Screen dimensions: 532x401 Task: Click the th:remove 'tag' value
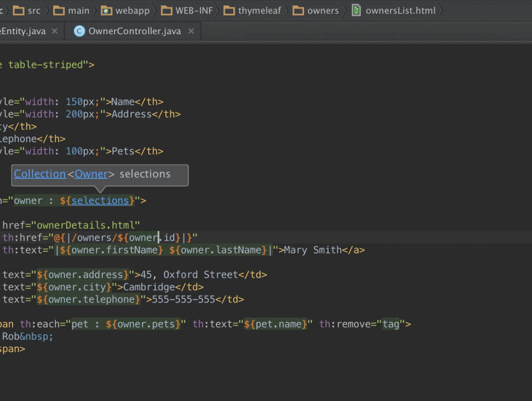coord(391,324)
